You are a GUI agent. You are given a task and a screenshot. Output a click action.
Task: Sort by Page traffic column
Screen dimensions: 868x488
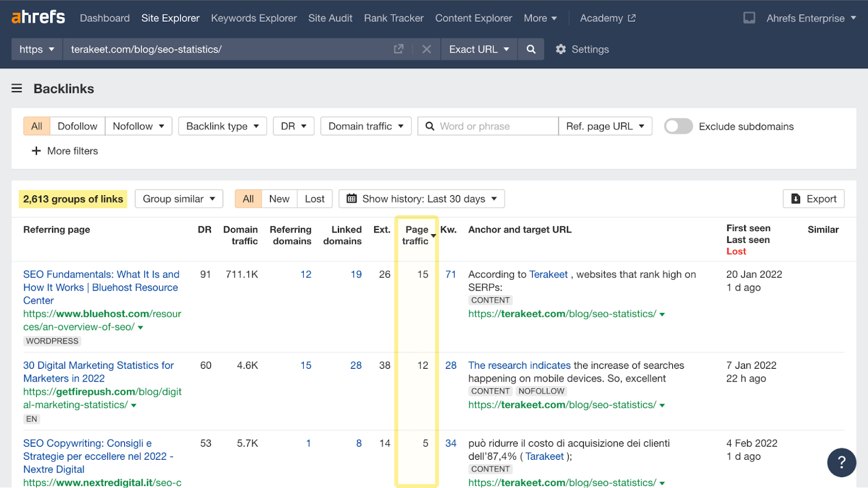pos(416,235)
